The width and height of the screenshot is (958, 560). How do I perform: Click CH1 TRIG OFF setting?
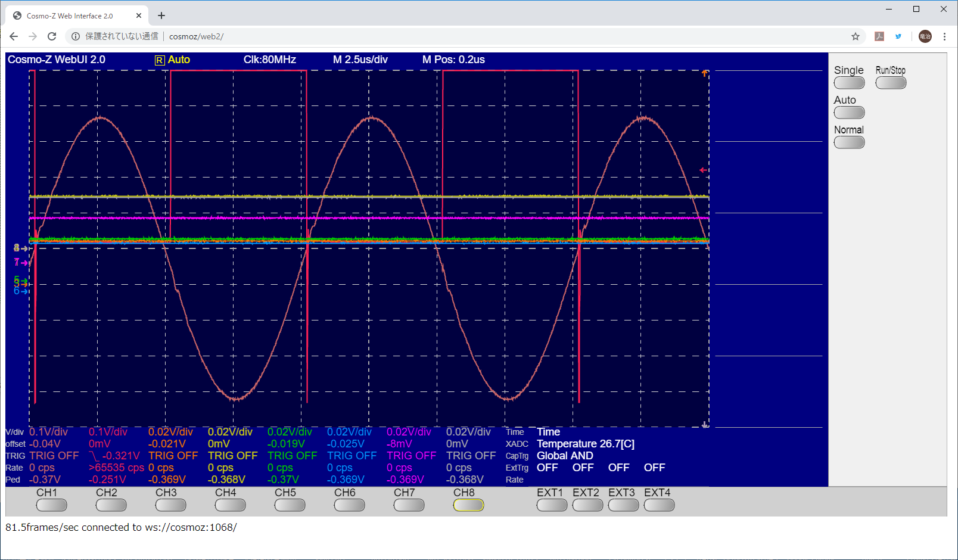(54, 456)
